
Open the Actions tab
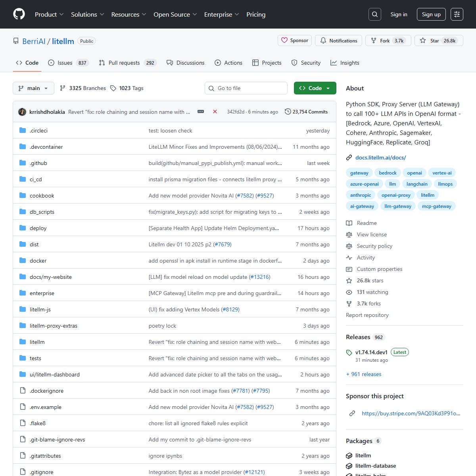click(x=228, y=63)
